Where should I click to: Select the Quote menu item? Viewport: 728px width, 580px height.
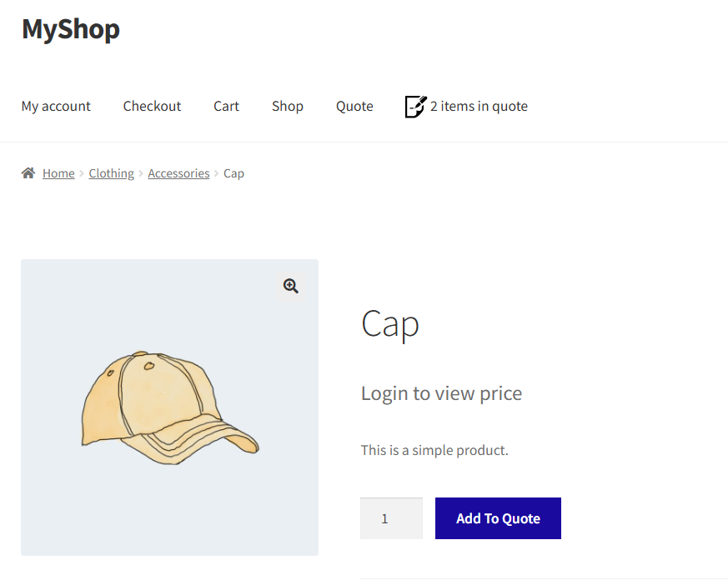354,107
